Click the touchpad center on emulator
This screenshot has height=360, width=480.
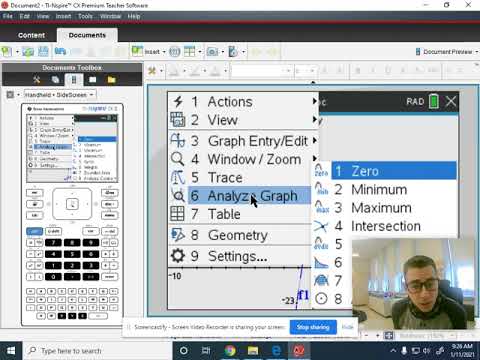pyautogui.click(x=72, y=204)
